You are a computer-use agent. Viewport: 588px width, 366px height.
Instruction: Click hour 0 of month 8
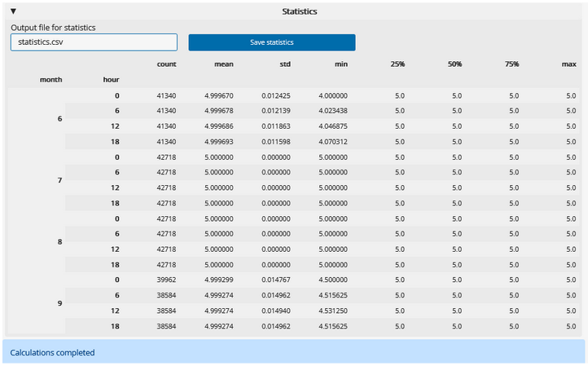[117, 218]
